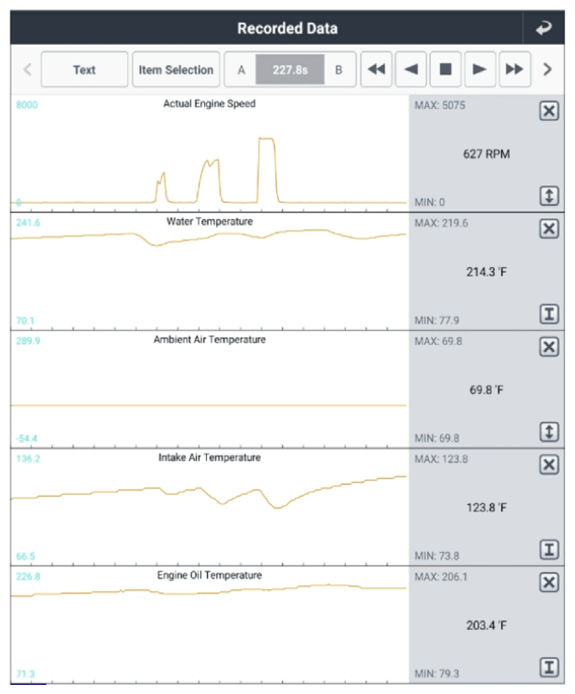Toggle scale icon for Water Temperature graph
This screenshot has height=694, width=575.
[x=549, y=314]
